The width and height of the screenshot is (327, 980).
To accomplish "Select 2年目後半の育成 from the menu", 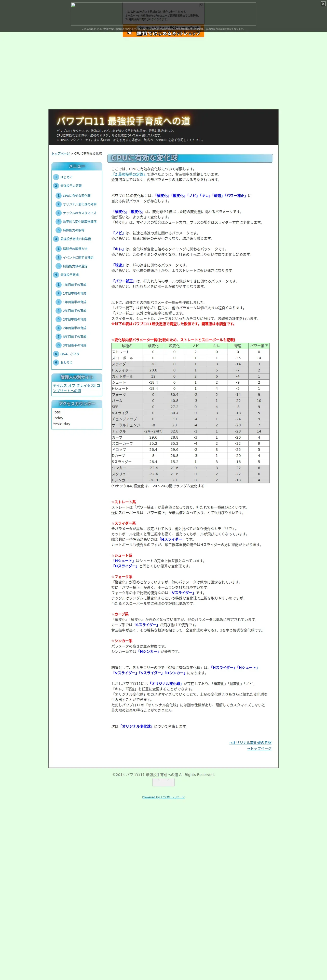I will [75, 328].
